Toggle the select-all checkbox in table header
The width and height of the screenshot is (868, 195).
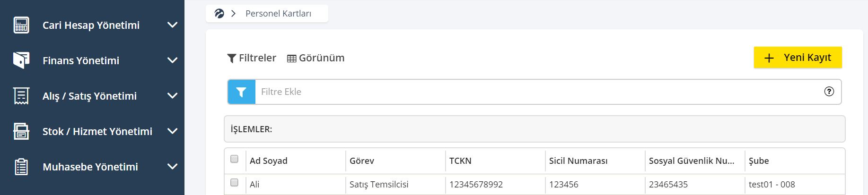[x=234, y=159]
